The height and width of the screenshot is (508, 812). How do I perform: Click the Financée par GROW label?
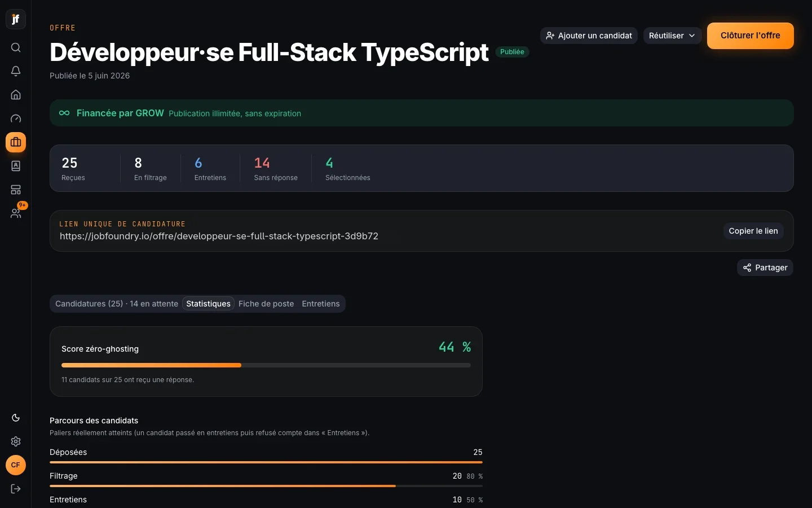coord(120,113)
